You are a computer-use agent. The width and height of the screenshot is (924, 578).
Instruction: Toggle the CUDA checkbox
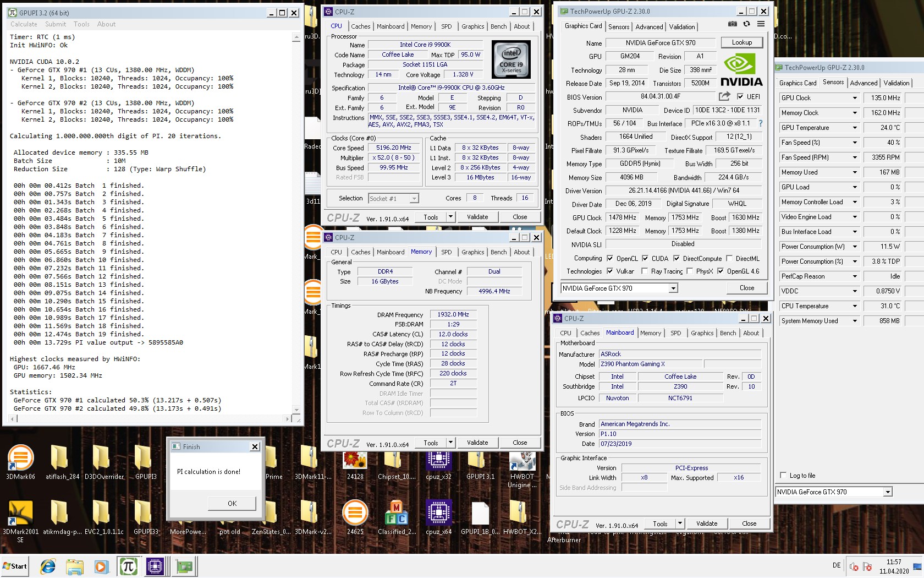[645, 258]
